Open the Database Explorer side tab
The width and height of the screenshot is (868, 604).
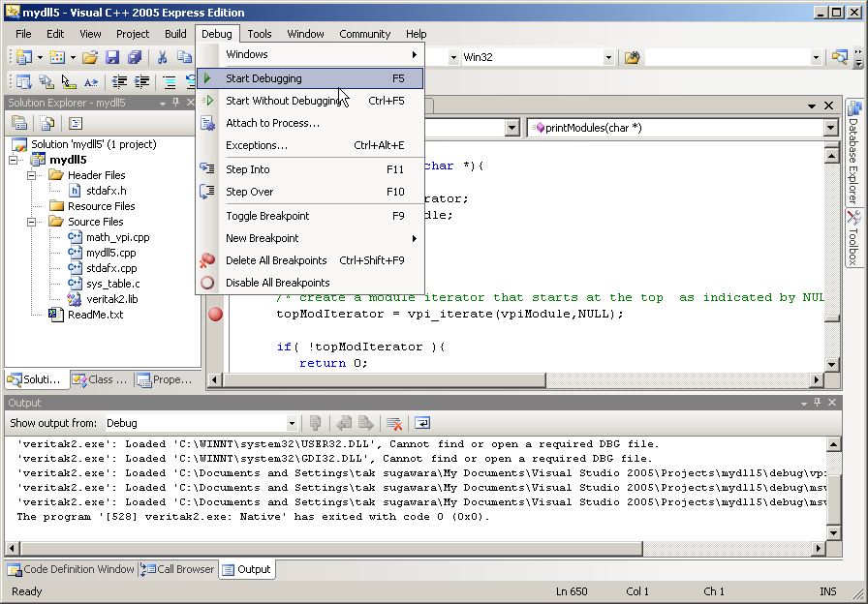853,153
